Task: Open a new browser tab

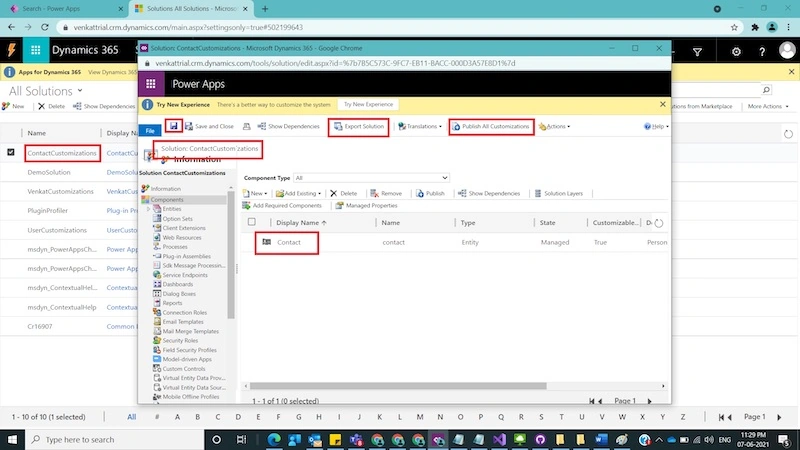Action: 265,9
